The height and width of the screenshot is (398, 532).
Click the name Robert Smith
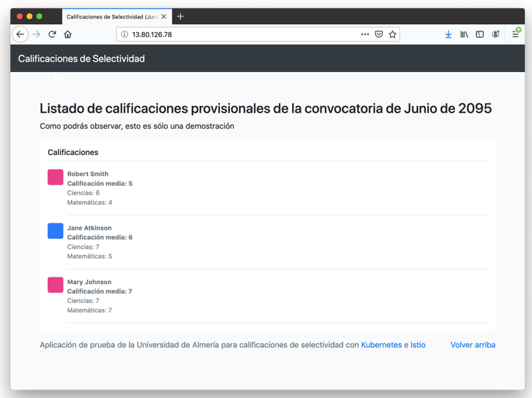coord(88,174)
